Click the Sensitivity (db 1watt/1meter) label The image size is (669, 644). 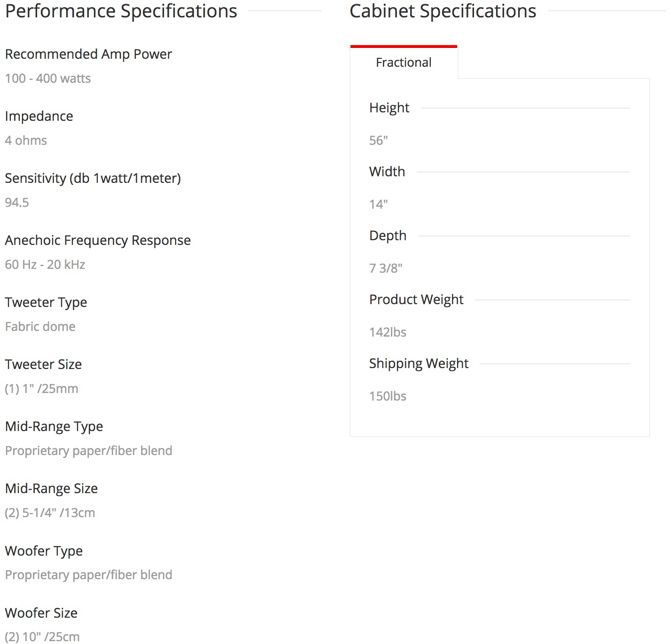pos(93,178)
